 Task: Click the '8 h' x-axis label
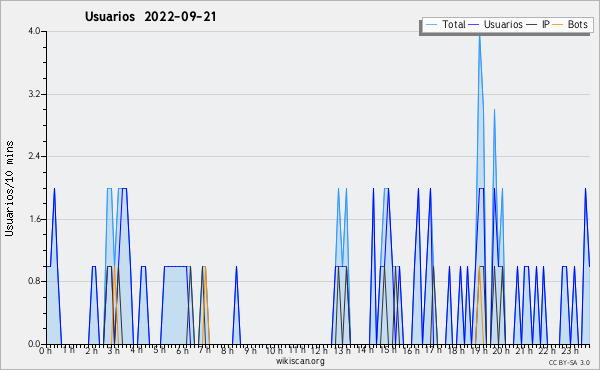[x=227, y=351]
